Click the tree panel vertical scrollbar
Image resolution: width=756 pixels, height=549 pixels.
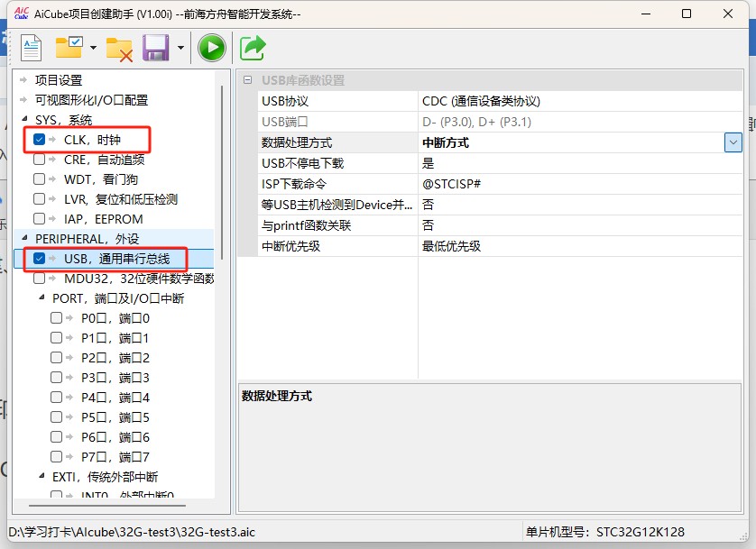pos(222,172)
